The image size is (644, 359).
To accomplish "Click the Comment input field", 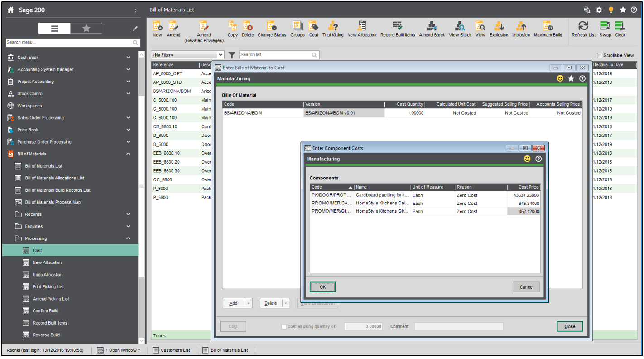I will (x=458, y=326).
